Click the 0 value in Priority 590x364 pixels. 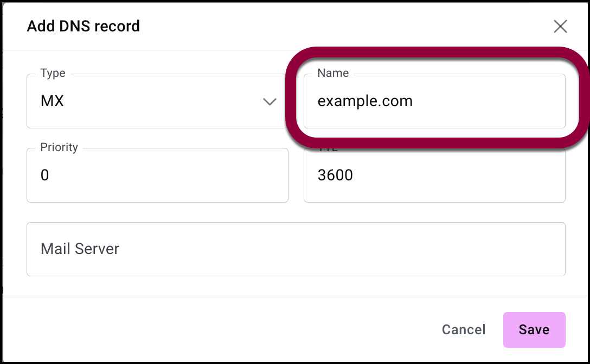pyautogui.click(x=45, y=175)
